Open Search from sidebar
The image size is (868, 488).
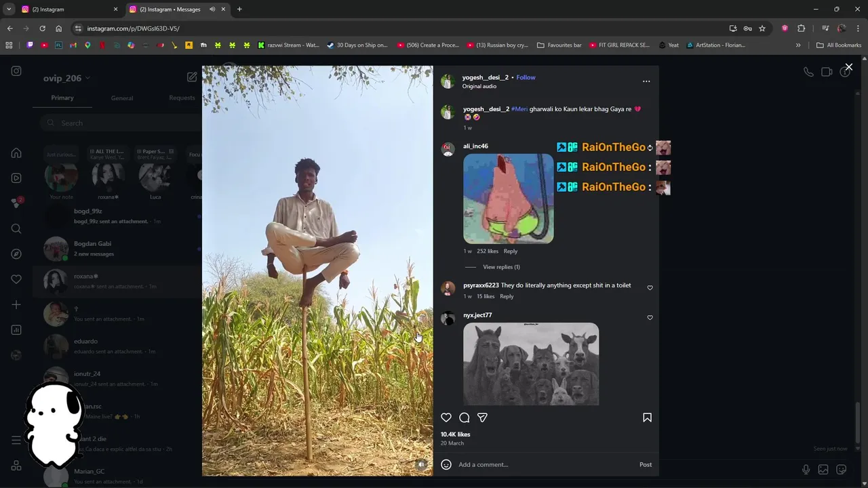pyautogui.click(x=16, y=228)
